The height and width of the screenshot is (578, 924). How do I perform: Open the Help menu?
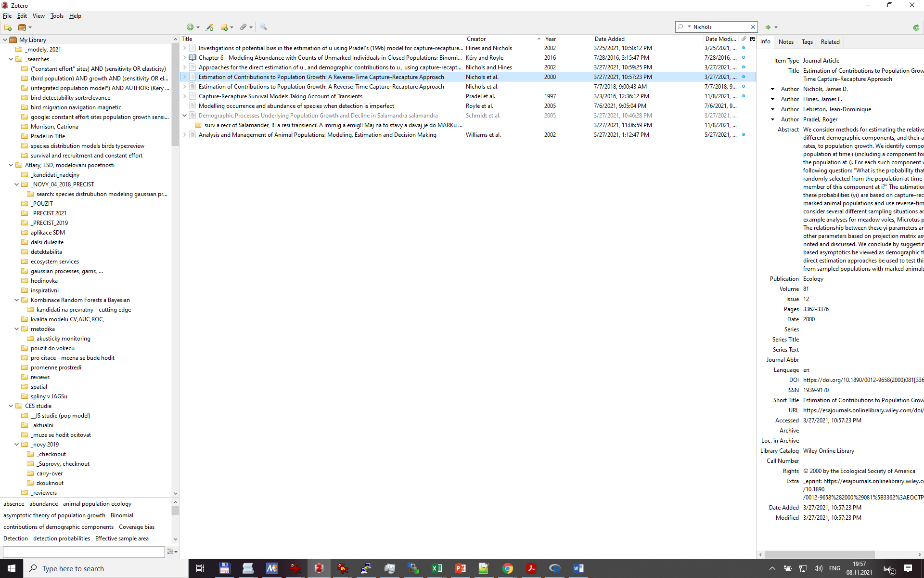point(75,16)
